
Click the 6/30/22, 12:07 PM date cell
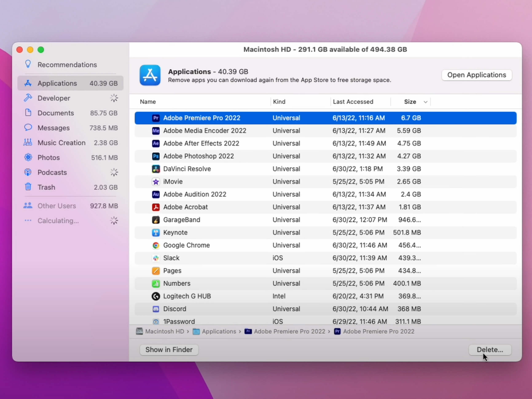coord(360,220)
